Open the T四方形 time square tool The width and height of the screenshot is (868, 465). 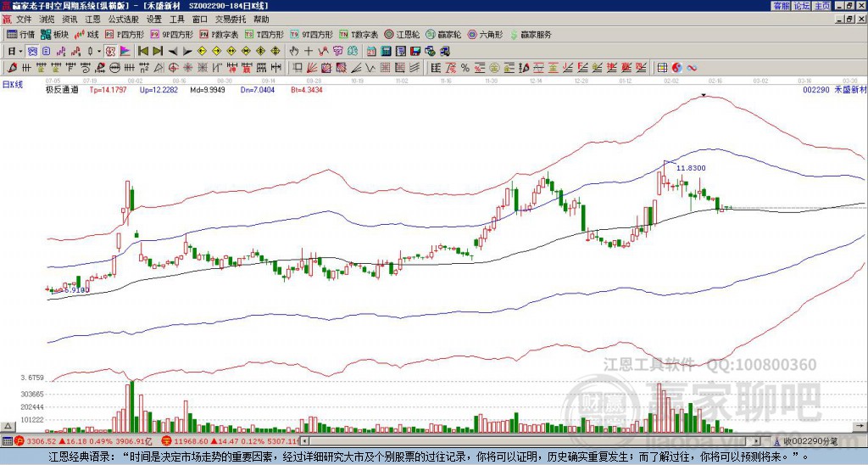[264, 34]
